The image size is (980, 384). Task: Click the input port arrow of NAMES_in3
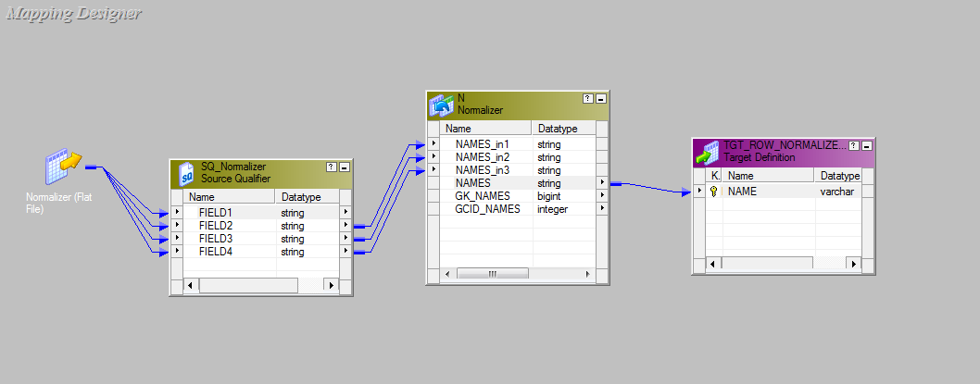[433, 170]
